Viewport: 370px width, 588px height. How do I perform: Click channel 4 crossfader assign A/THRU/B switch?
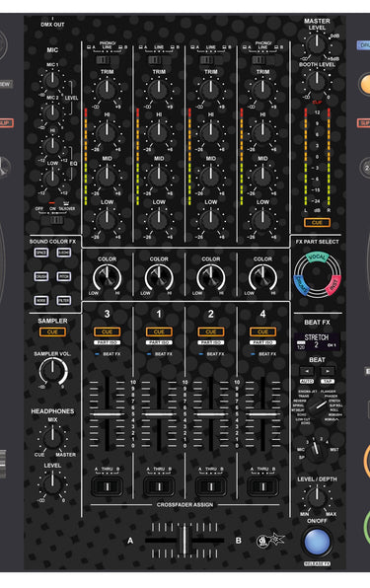click(262, 486)
